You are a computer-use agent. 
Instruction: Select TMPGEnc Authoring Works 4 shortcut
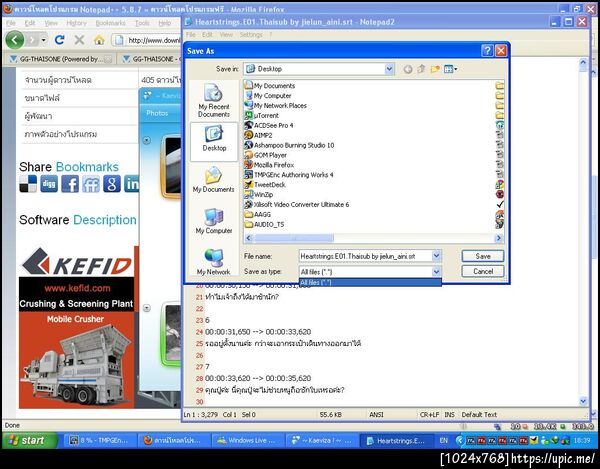point(289,175)
